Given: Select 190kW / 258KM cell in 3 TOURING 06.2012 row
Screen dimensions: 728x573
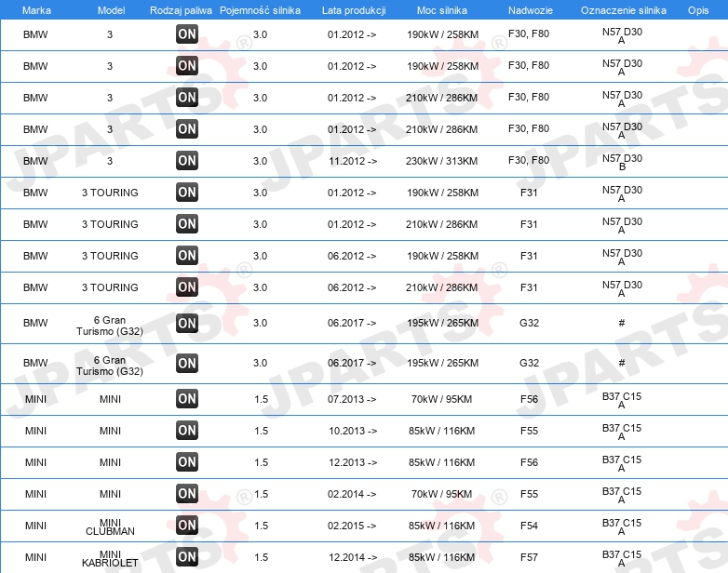Looking at the screenshot, I should tap(442, 256).
